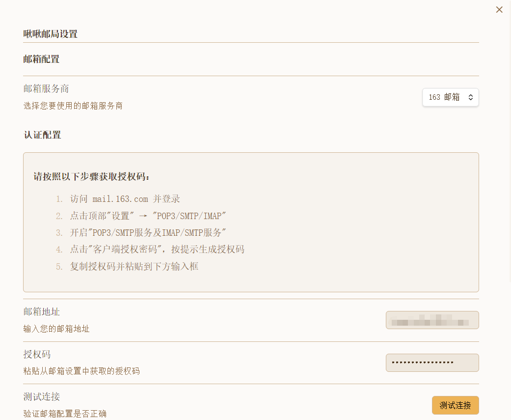Click the 邮箱服务商 setting label
The image size is (511, 420).
[46, 89]
